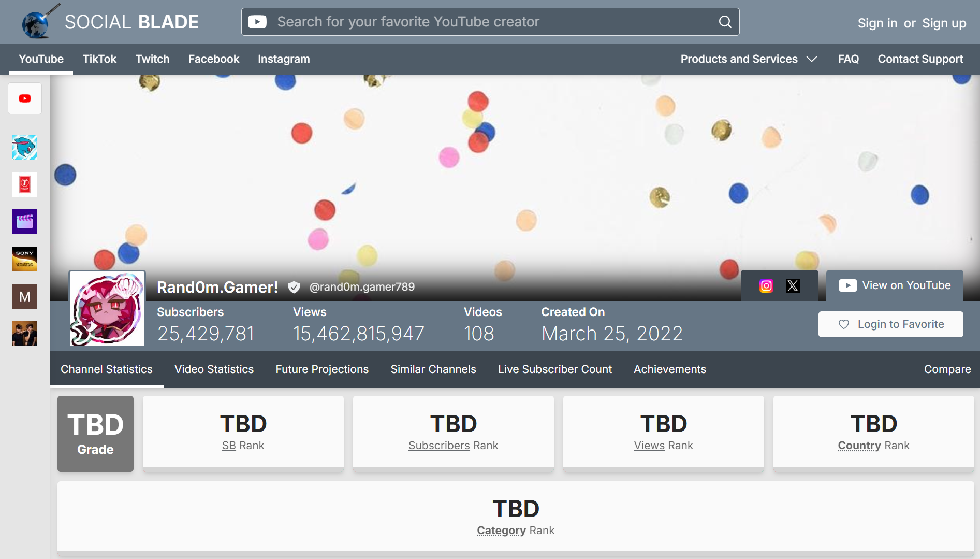Click the subscriber count 25,429,781
The width and height of the screenshot is (980, 559).
pos(206,334)
